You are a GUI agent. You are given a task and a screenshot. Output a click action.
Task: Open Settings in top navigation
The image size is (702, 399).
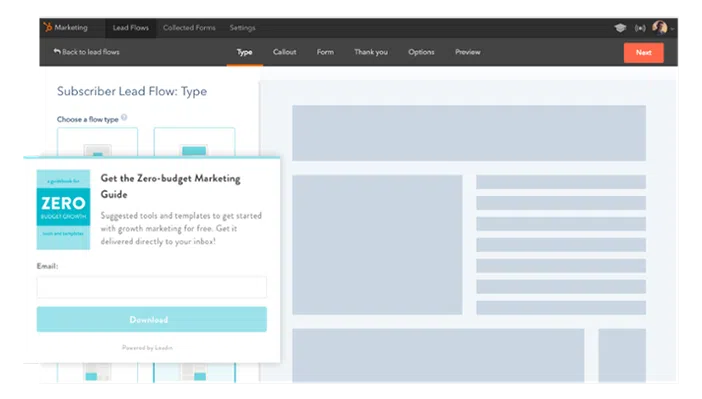click(x=242, y=28)
